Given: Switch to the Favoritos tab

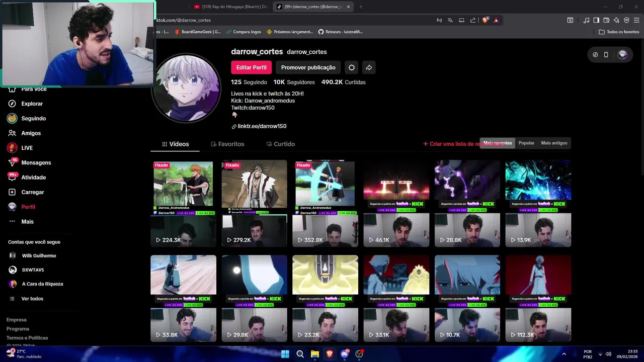Looking at the screenshot, I should coord(227,144).
